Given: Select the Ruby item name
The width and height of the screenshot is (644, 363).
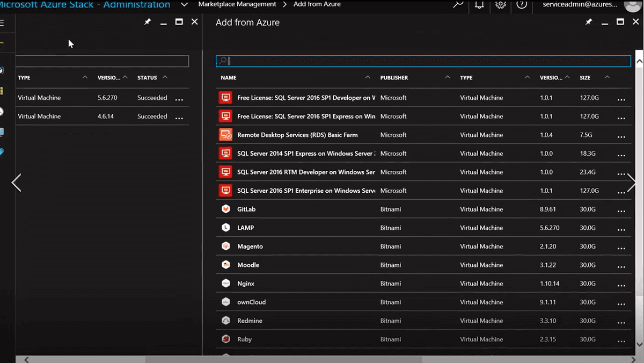Looking at the screenshot, I should coord(244,339).
